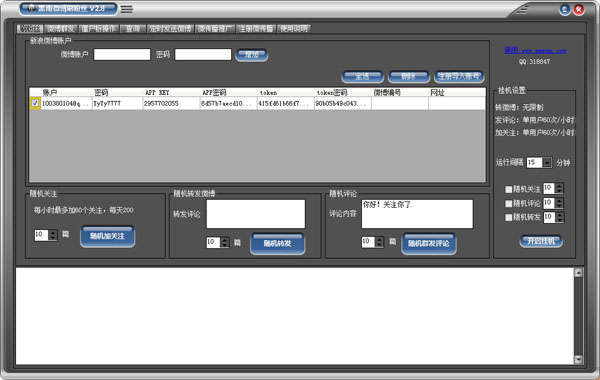This screenshot has width=600, height=380.
Task: Click the 随机关注 count spinner arrows
Action: [x=53, y=235]
